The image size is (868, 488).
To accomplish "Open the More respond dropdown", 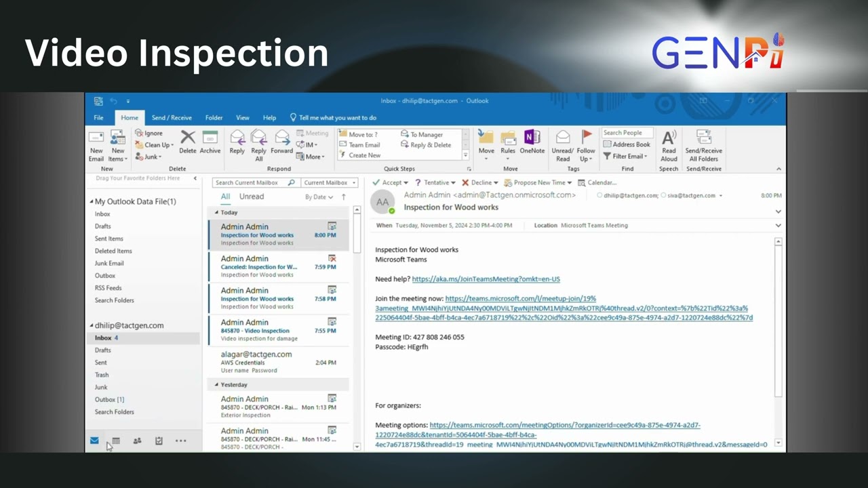I will point(311,157).
